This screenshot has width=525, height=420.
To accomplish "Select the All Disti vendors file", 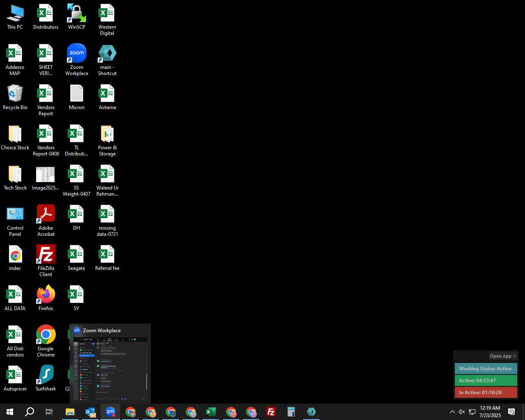I will point(15,342).
